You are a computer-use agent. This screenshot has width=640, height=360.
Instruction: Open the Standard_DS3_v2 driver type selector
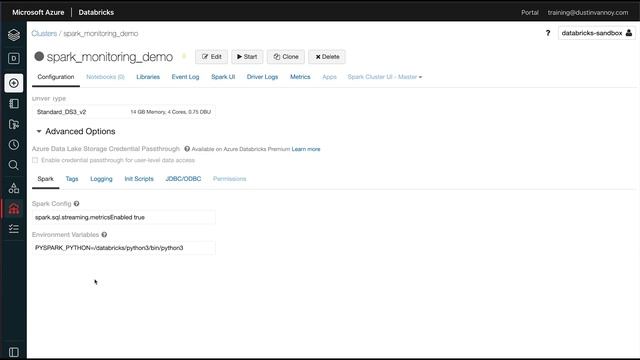(x=124, y=112)
